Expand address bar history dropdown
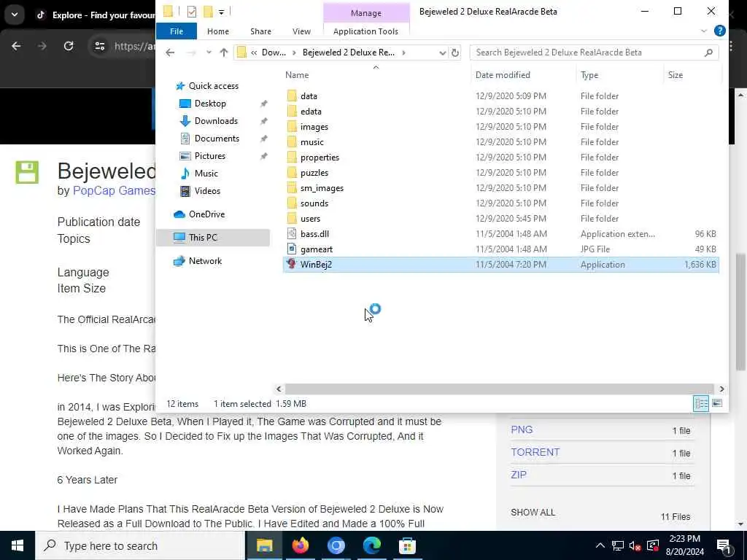Viewport: 747px width, 560px height. (x=442, y=52)
